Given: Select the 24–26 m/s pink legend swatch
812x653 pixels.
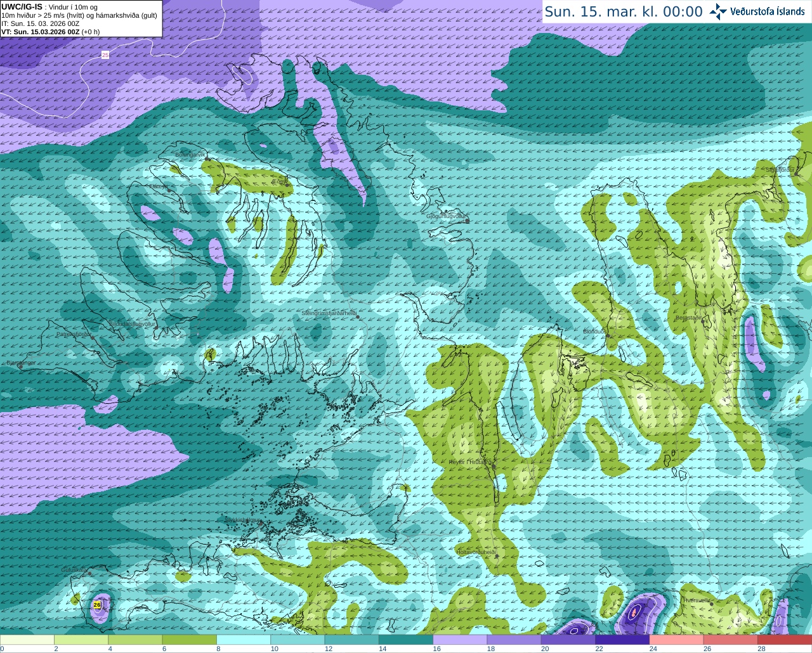Looking at the screenshot, I should (677, 640).
